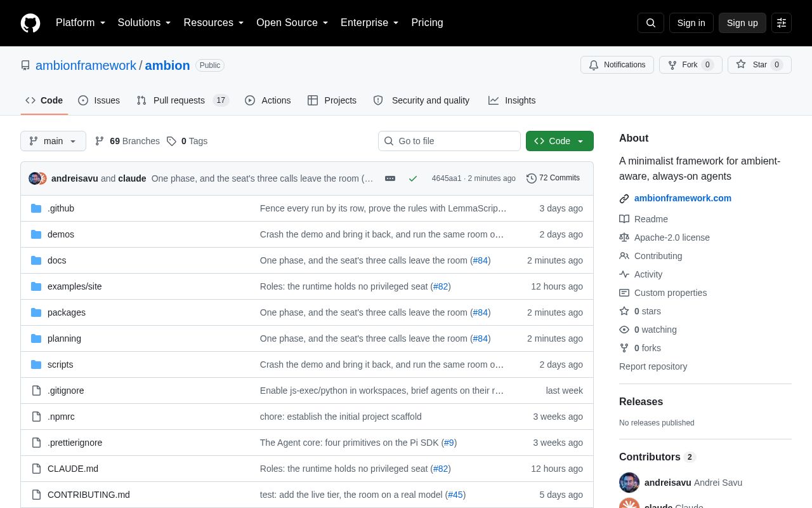
Task: Visit ambionframework.com website link
Action: click(683, 198)
